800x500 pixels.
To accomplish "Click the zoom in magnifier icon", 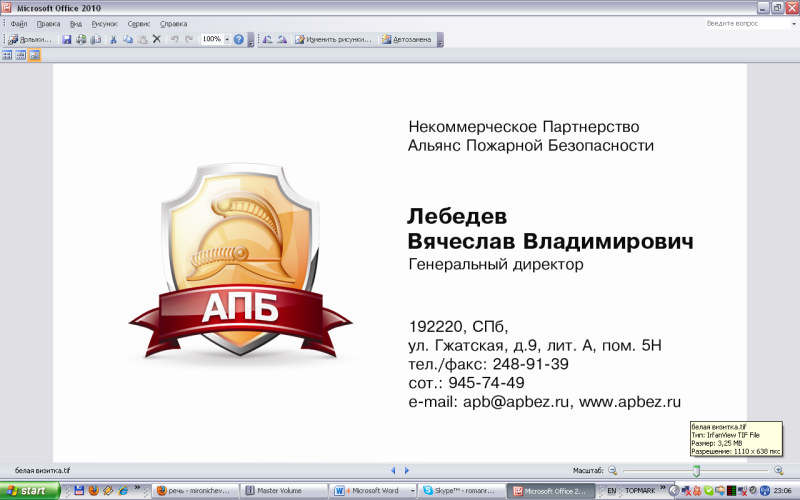I will (779, 470).
